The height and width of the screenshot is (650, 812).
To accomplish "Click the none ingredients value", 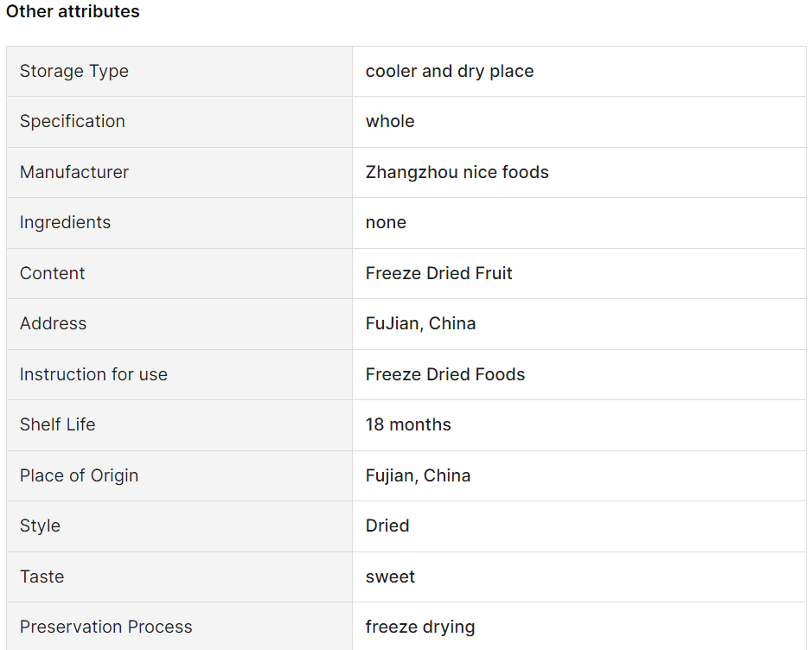I will pyautogui.click(x=386, y=223).
